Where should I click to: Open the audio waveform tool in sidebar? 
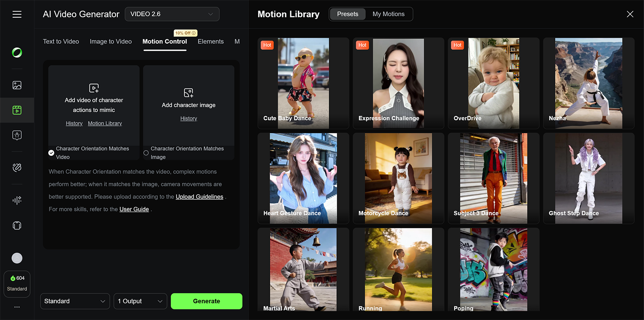click(x=17, y=200)
